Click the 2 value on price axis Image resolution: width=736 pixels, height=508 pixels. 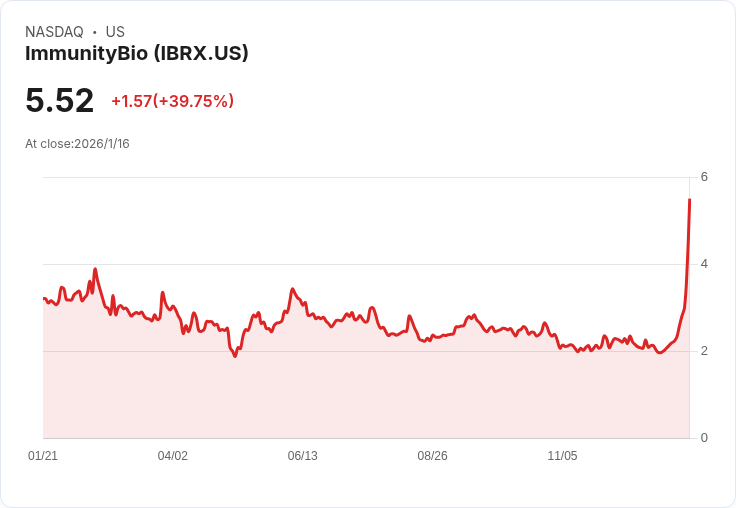704,351
